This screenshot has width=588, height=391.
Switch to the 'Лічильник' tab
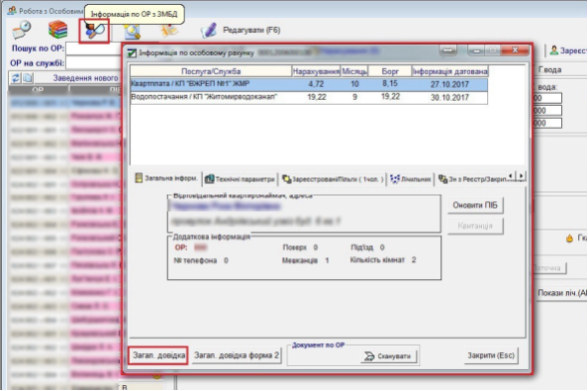pyautogui.click(x=411, y=179)
